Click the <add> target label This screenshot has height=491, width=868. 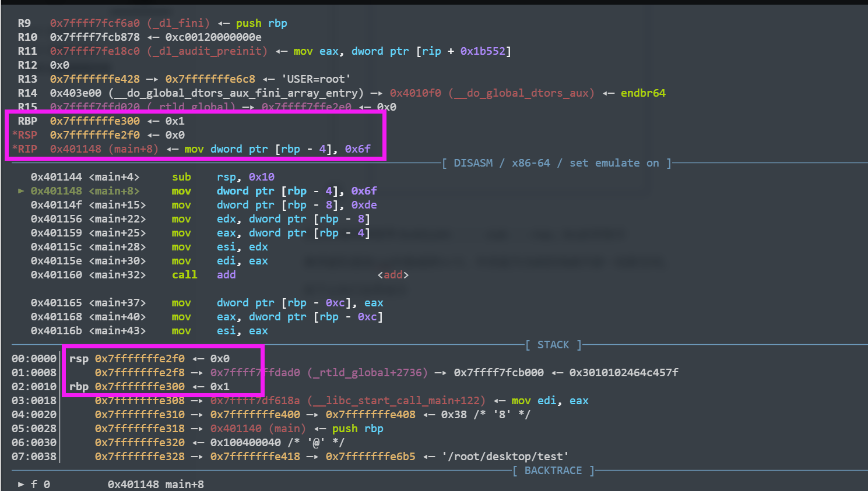click(x=393, y=275)
